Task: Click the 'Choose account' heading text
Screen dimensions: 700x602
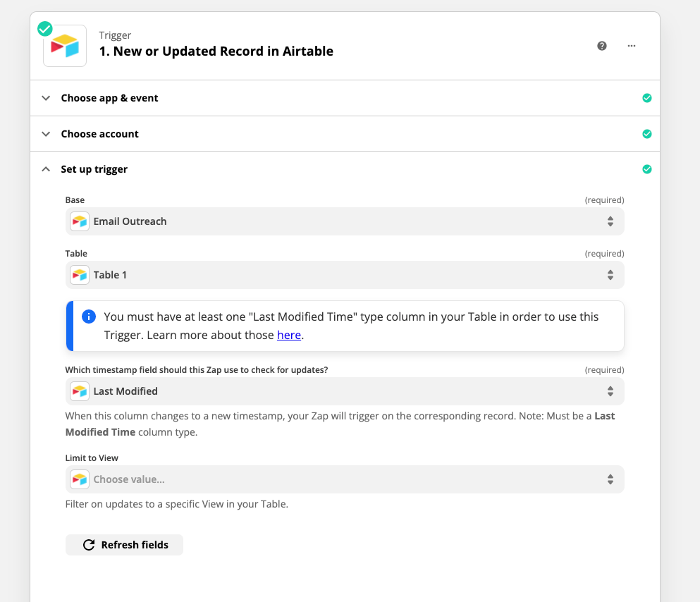Action: pyautogui.click(x=100, y=134)
